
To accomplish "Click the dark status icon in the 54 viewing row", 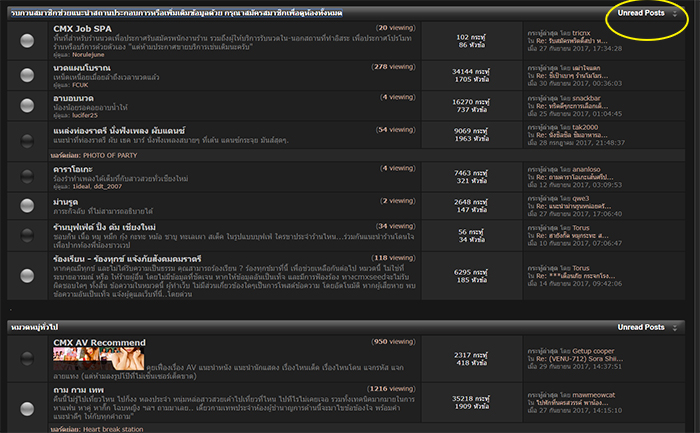I will 27,141.
